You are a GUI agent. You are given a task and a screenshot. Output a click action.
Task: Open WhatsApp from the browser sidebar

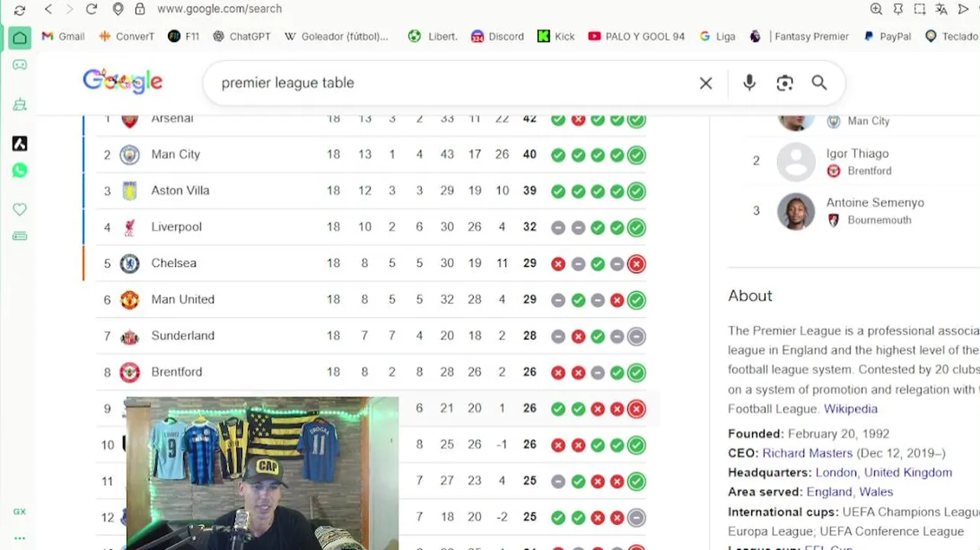pos(20,170)
